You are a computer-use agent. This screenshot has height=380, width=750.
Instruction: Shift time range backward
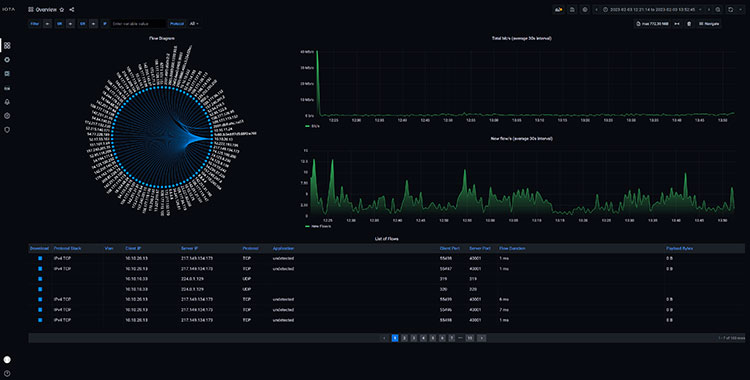pyautogui.click(x=596, y=10)
